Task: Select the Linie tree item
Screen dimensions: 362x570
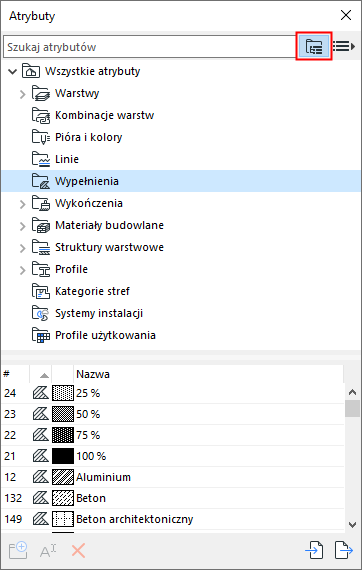Action: [67, 159]
